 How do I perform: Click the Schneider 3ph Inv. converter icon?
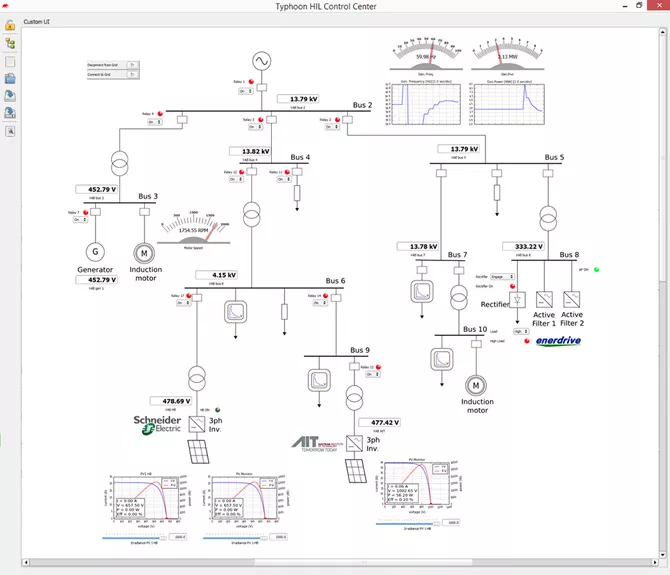pyautogui.click(x=197, y=424)
